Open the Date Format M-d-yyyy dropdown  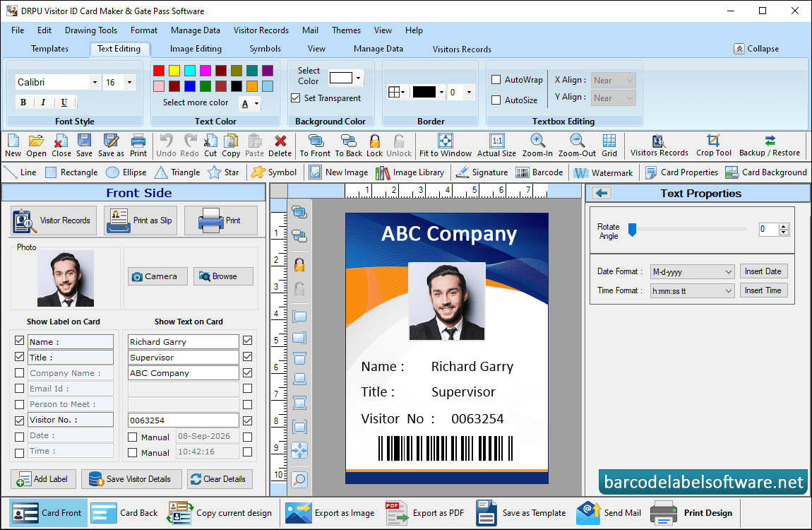tap(693, 271)
